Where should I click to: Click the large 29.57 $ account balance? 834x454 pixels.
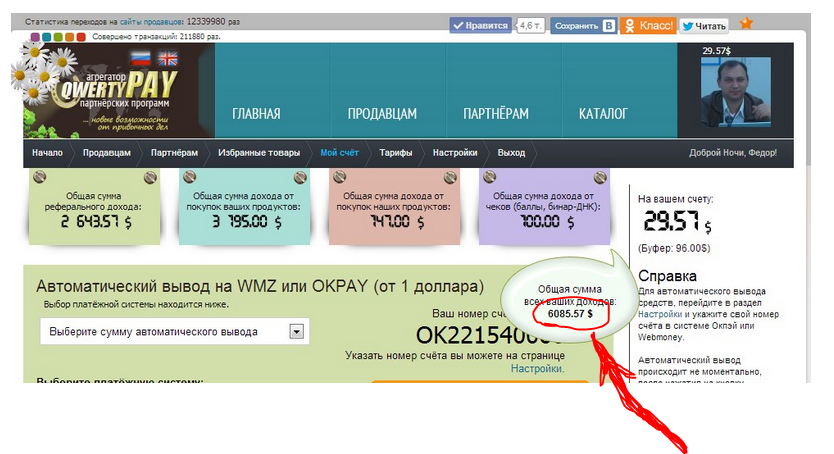point(677,221)
